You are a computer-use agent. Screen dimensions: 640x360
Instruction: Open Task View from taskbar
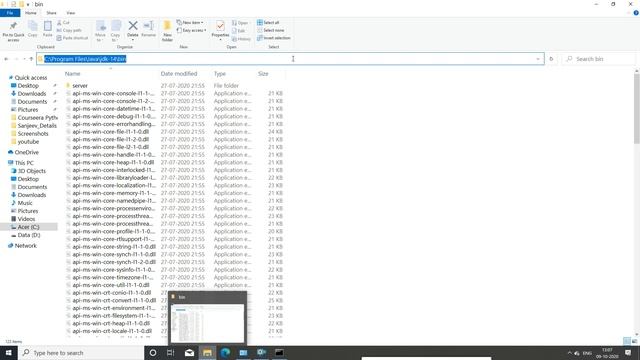tap(171, 353)
